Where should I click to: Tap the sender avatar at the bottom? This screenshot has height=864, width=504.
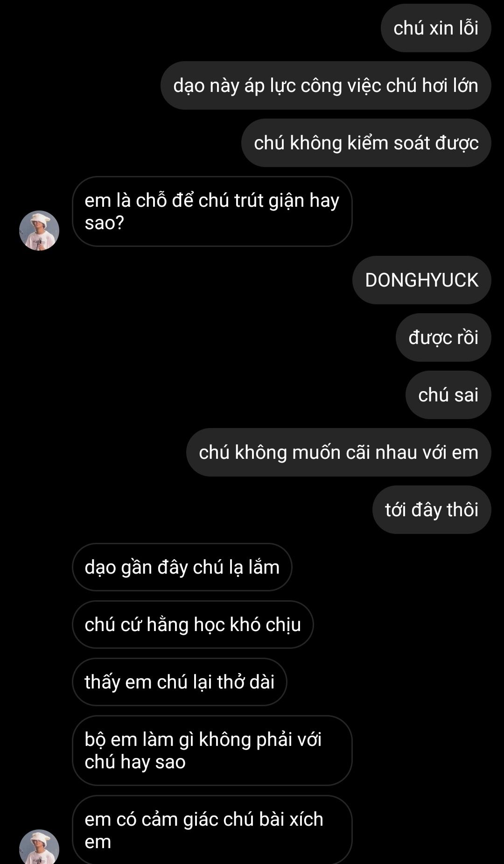click(x=39, y=847)
